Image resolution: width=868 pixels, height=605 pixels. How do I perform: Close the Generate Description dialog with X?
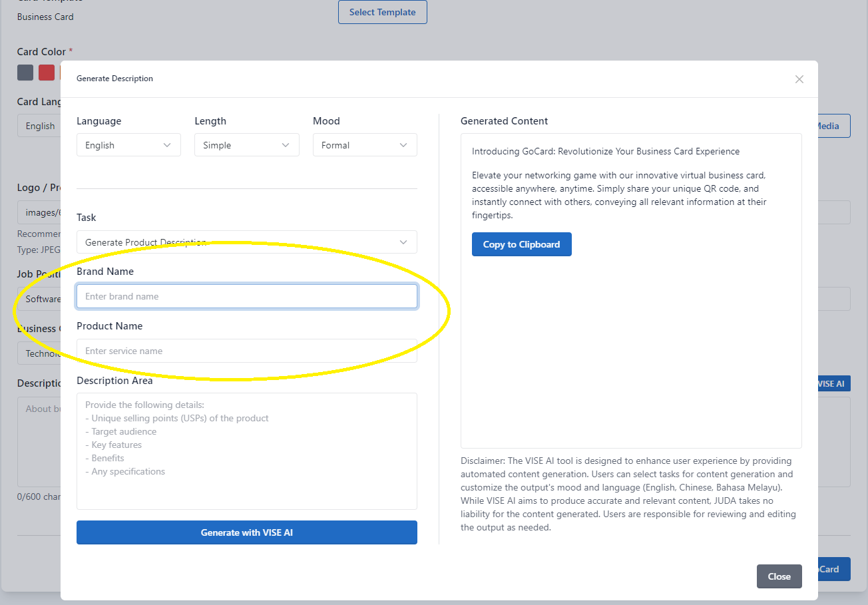[799, 79]
